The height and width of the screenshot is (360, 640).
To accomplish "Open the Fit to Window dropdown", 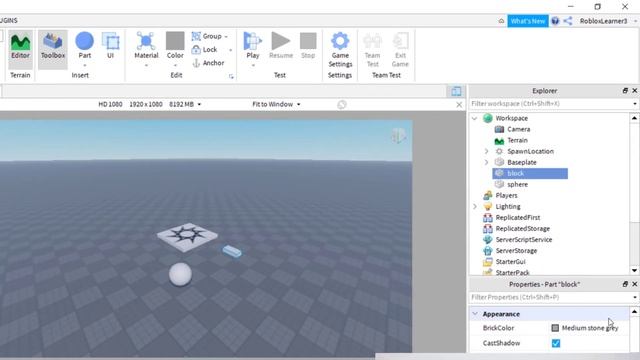I will coord(276,104).
